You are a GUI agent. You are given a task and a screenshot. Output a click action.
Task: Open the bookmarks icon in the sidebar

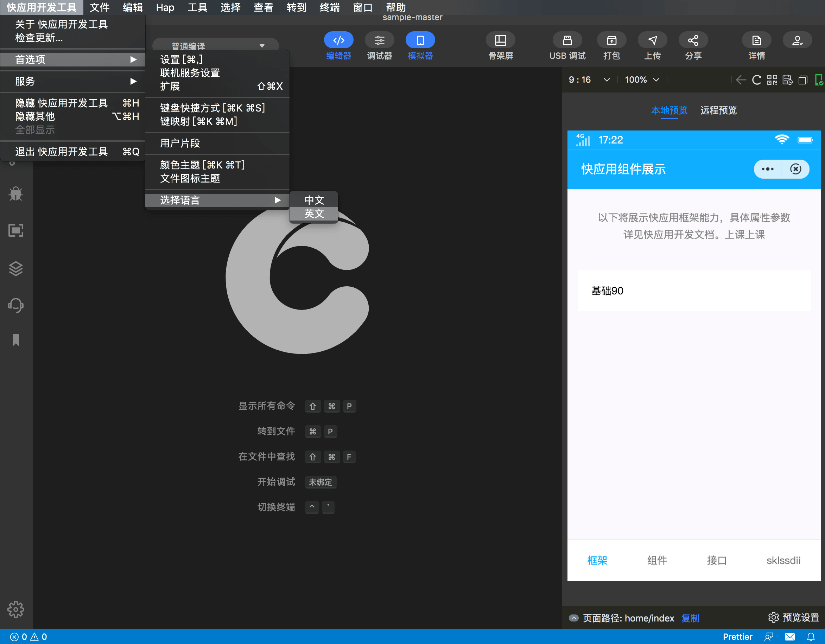(x=15, y=340)
